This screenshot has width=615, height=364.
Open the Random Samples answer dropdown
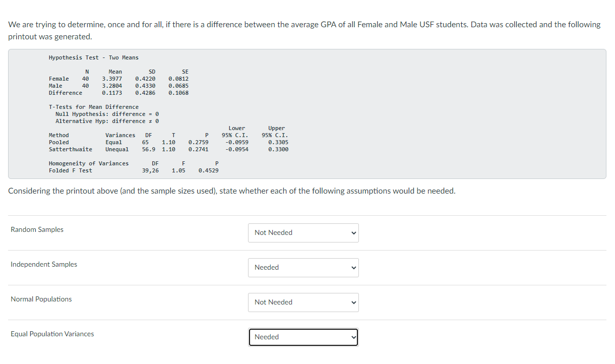302,233
